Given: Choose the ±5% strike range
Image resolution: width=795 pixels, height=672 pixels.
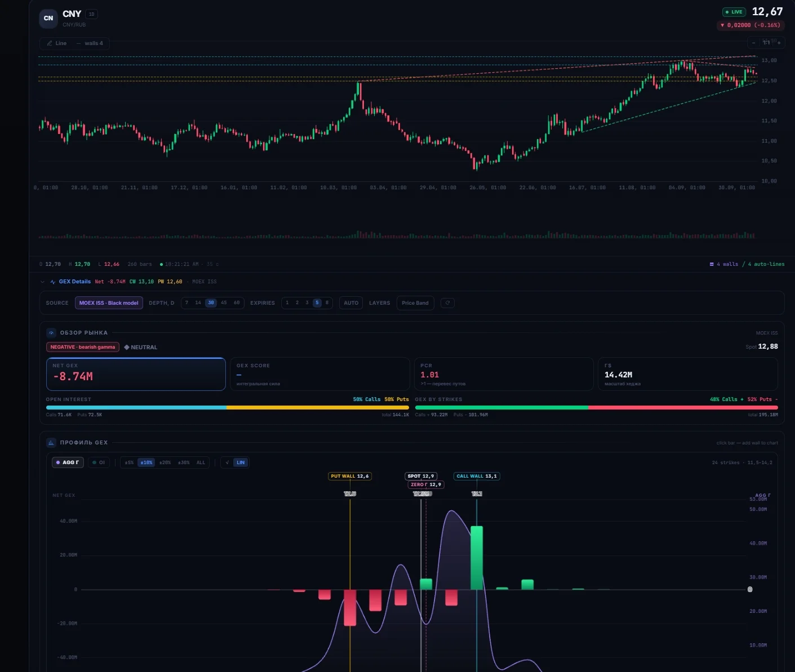Looking at the screenshot, I should pyautogui.click(x=129, y=462).
